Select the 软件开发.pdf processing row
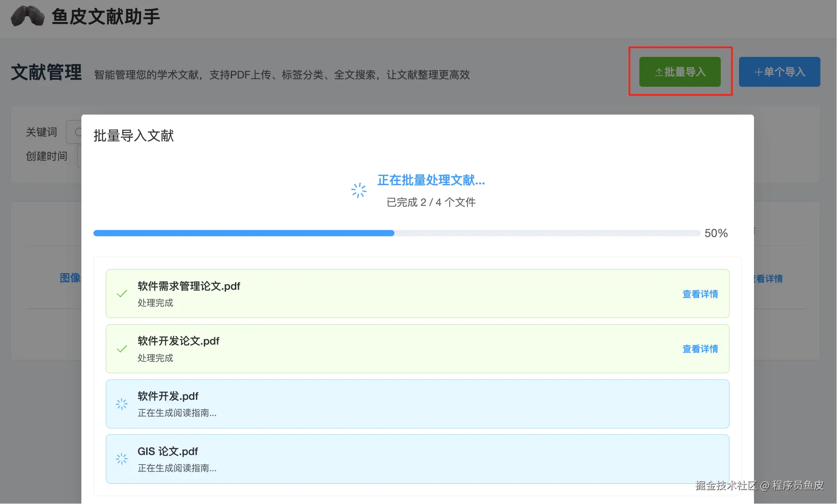This screenshot has width=837, height=504. (417, 404)
